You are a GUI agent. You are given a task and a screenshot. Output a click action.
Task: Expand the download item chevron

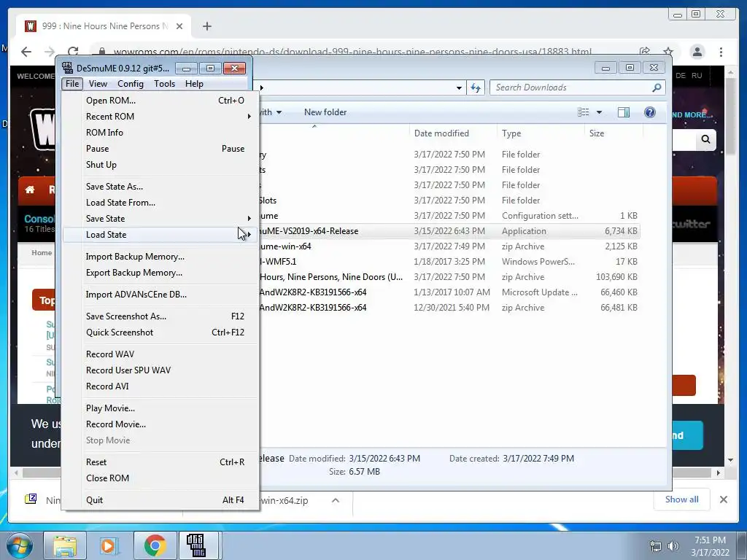336,500
